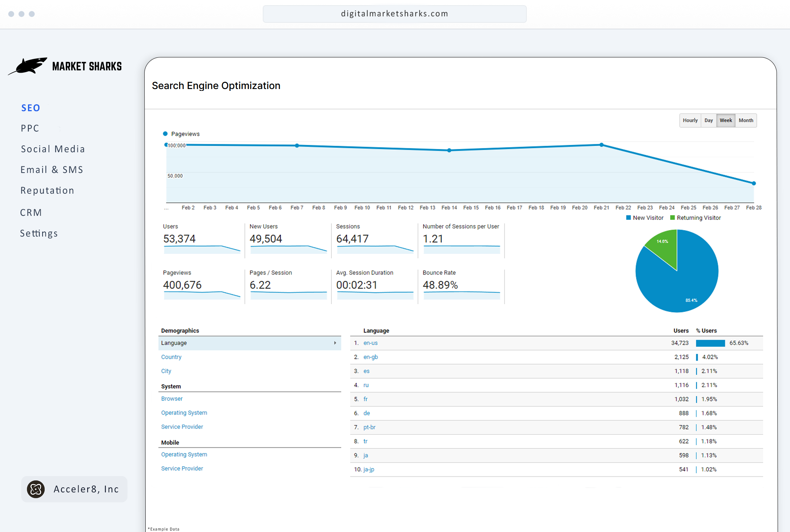Open Settings from the sidebar
Image resolution: width=790 pixels, height=532 pixels.
pos(39,233)
